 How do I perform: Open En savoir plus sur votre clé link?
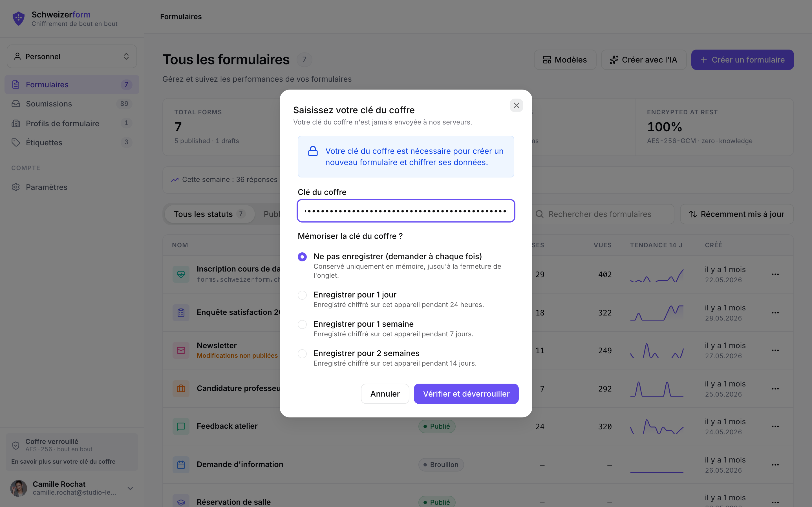[63, 461]
